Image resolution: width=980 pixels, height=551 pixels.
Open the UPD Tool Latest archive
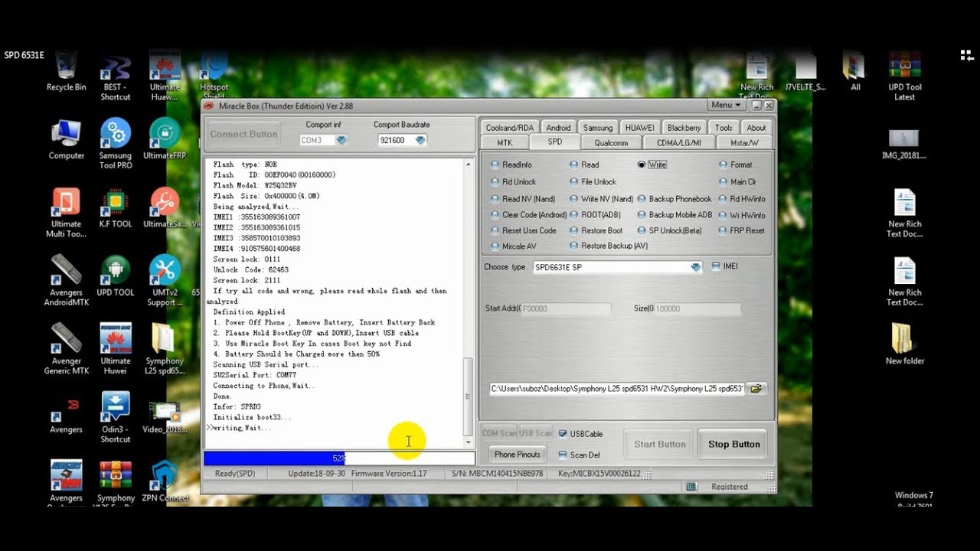(904, 77)
